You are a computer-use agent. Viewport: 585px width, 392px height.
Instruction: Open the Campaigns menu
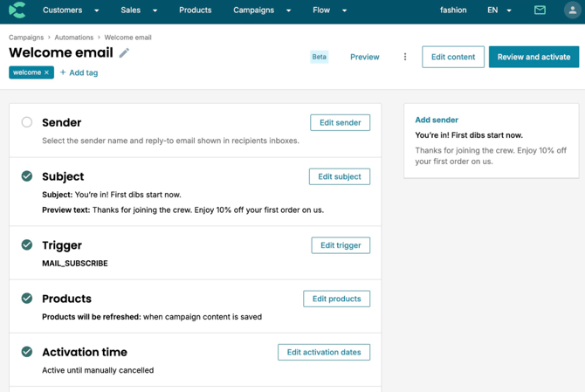click(x=254, y=10)
